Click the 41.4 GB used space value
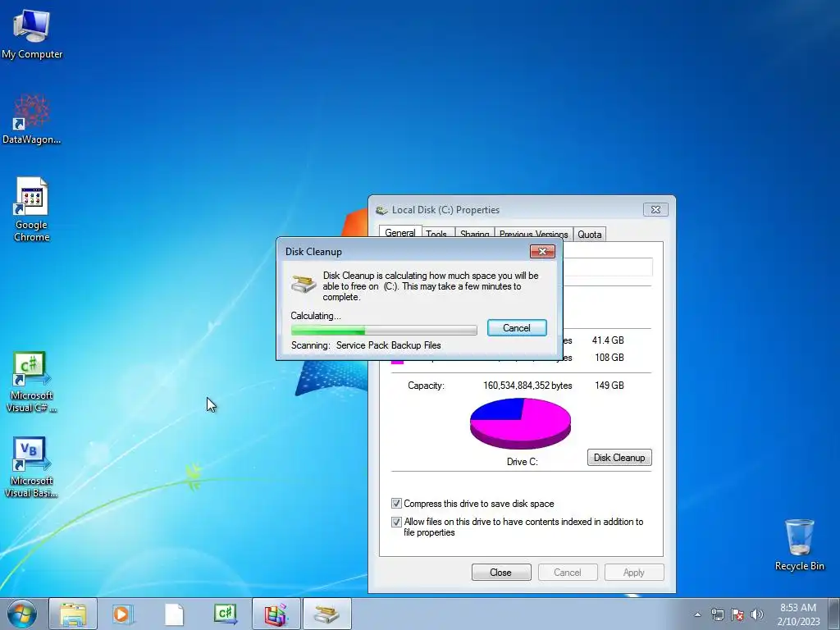 (x=608, y=340)
